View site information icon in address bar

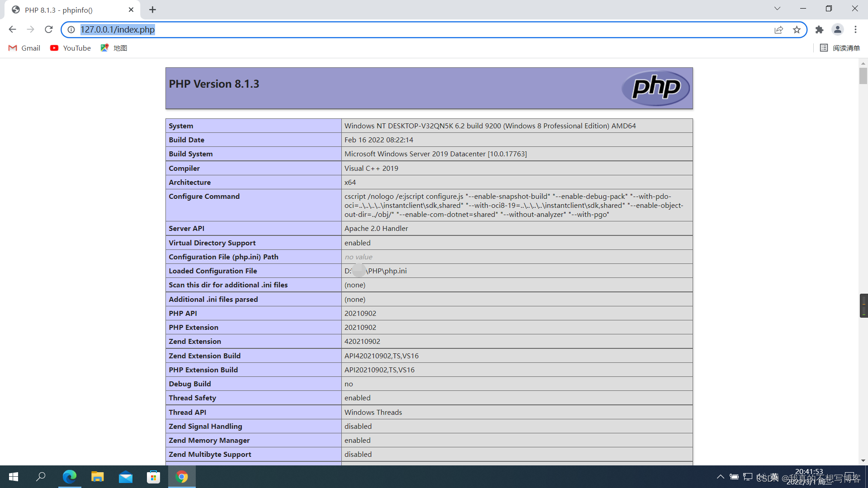71,29
